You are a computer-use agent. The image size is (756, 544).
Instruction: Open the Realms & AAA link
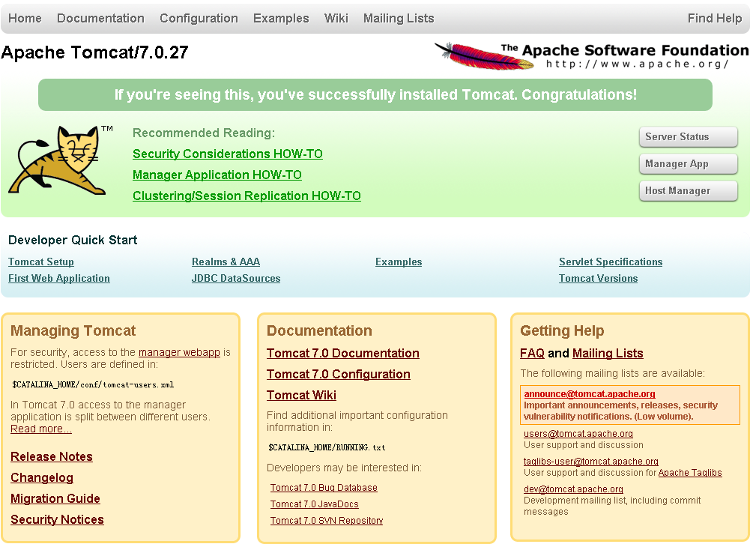click(x=226, y=262)
